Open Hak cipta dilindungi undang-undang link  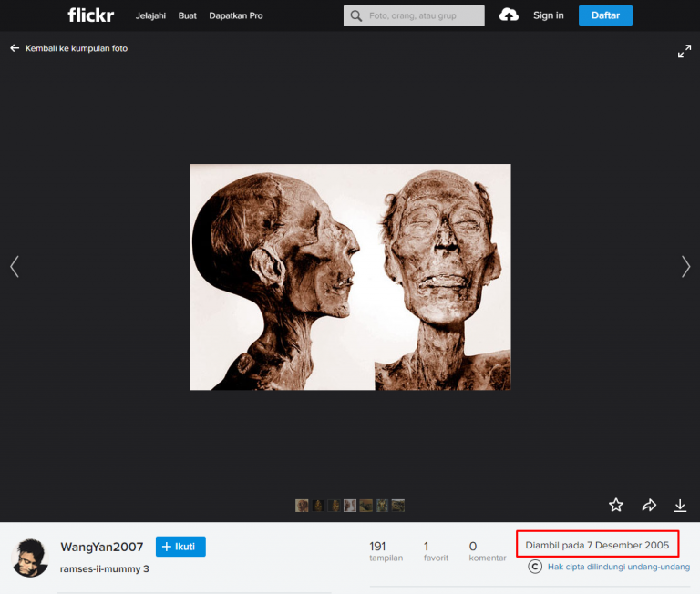619,567
